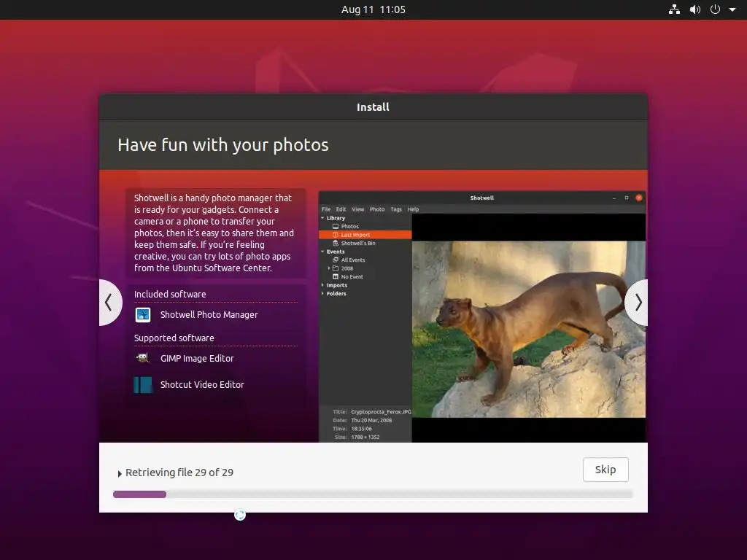
Task: Click the Install window title
Action: pos(373,107)
